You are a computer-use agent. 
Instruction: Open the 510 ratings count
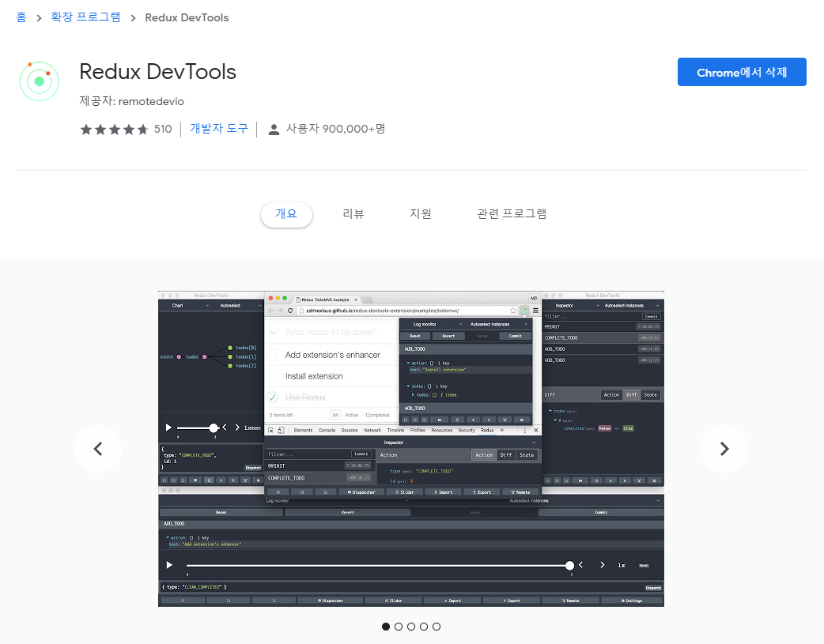[163, 130]
